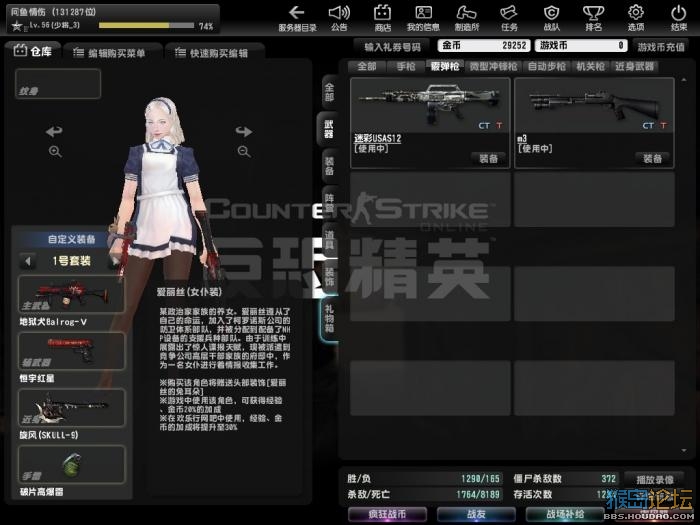Zoom in on the character model
Screen dimensions: 700x525
[x=55, y=152]
